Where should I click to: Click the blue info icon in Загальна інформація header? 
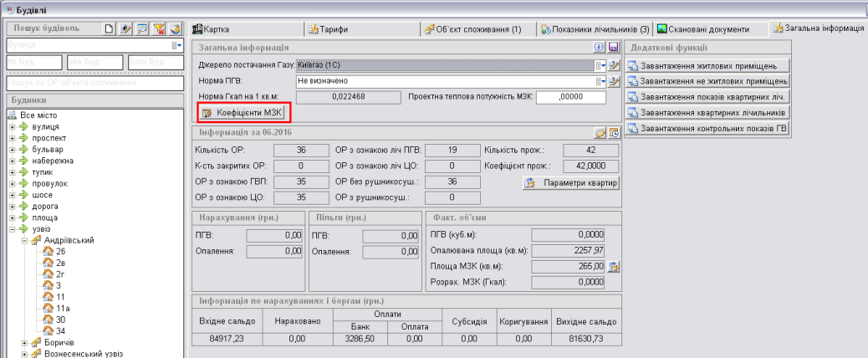[600, 47]
